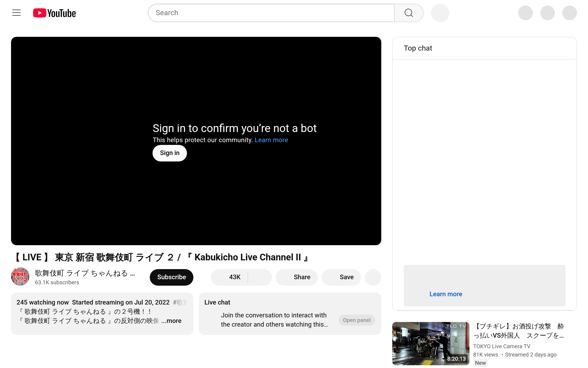Open Learn more link in chat panel
This screenshot has width=588, height=368.
(x=446, y=294)
